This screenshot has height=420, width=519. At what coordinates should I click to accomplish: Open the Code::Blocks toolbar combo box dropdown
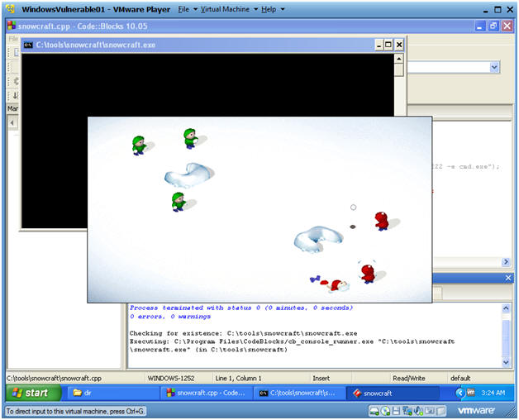[x=494, y=67]
